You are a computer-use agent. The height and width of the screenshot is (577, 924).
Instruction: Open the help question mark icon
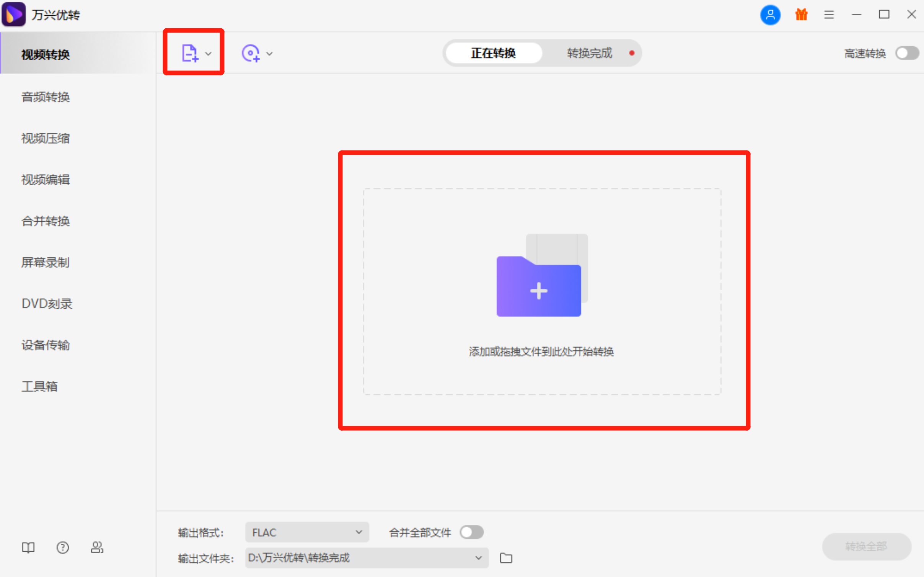(62, 547)
